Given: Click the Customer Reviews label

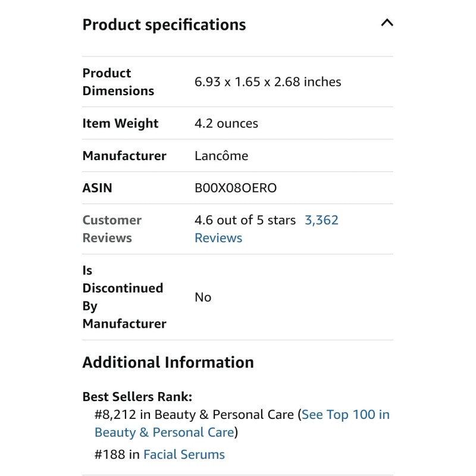Looking at the screenshot, I should point(112,229).
